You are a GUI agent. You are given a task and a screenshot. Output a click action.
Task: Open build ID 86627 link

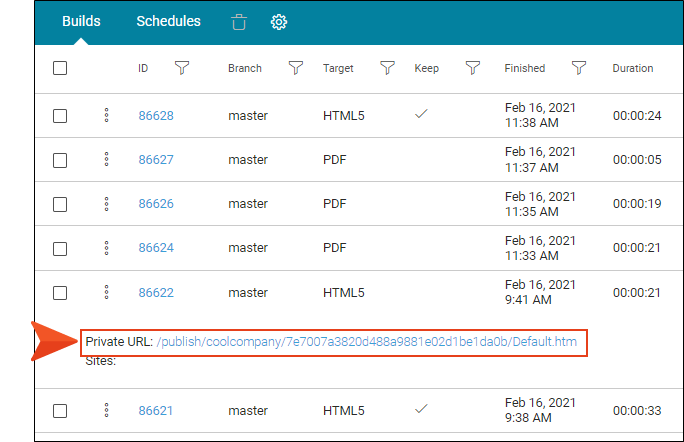coord(156,160)
